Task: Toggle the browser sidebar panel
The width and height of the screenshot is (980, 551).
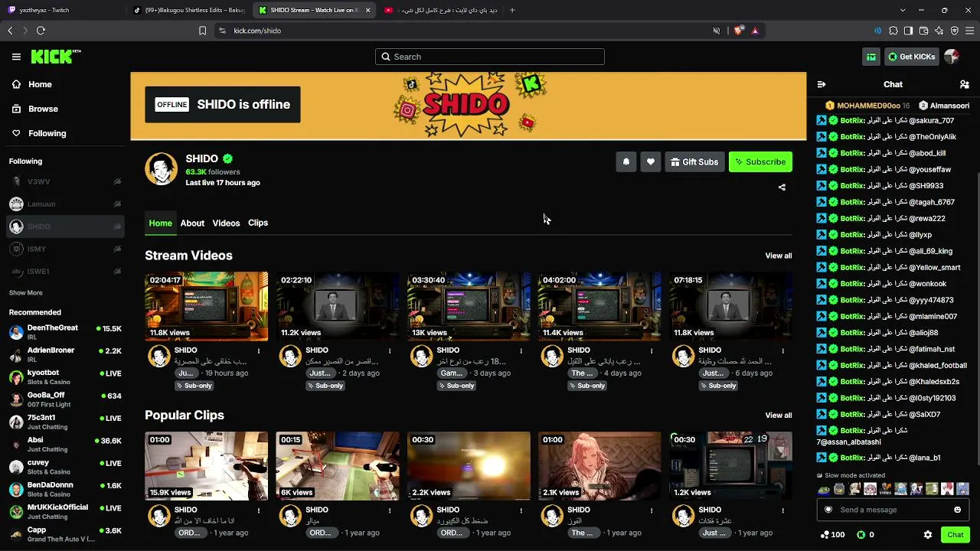Action: (x=908, y=31)
